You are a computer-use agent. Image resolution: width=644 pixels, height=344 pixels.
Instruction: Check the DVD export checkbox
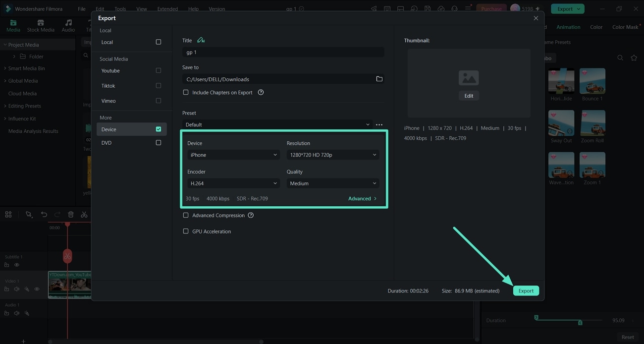click(159, 143)
